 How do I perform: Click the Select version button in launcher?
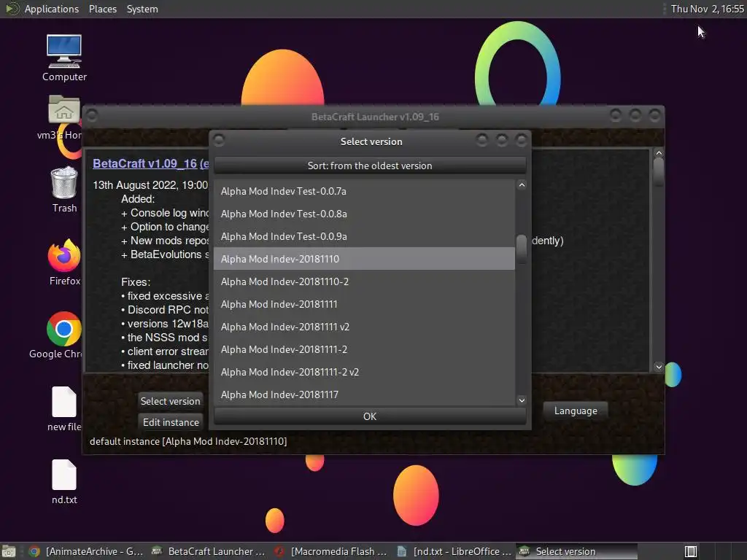(170, 401)
